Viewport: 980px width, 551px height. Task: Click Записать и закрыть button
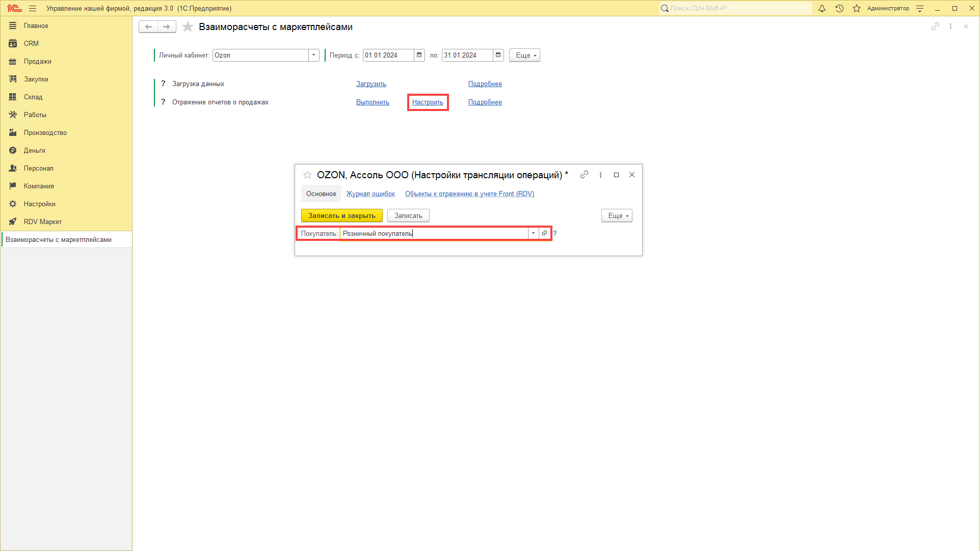pyautogui.click(x=341, y=215)
